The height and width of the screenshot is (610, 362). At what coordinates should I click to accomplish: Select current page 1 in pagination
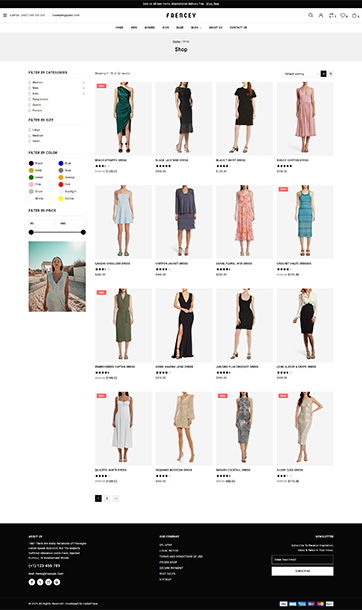98,498
